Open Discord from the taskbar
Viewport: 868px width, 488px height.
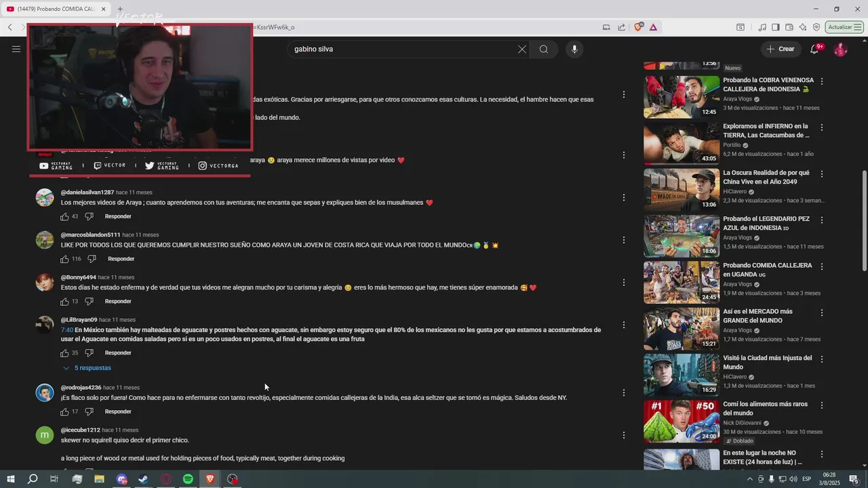(x=122, y=479)
